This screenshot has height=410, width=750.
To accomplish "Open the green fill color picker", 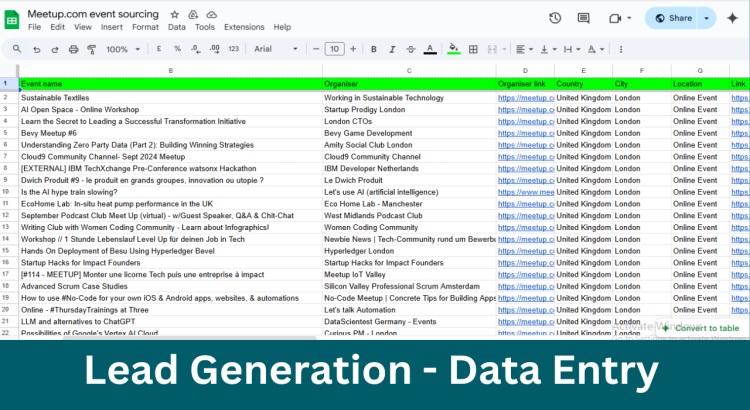I will [454, 49].
